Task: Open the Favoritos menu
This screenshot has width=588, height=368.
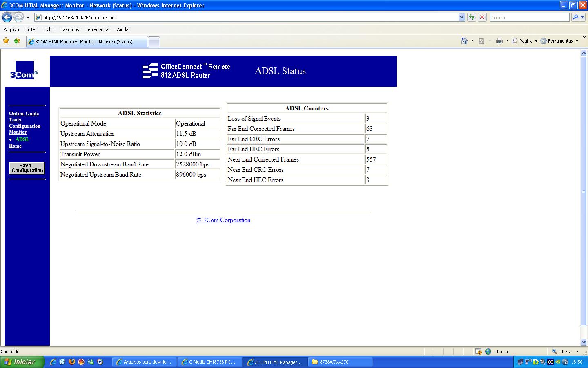Action: click(x=70, y=29)
